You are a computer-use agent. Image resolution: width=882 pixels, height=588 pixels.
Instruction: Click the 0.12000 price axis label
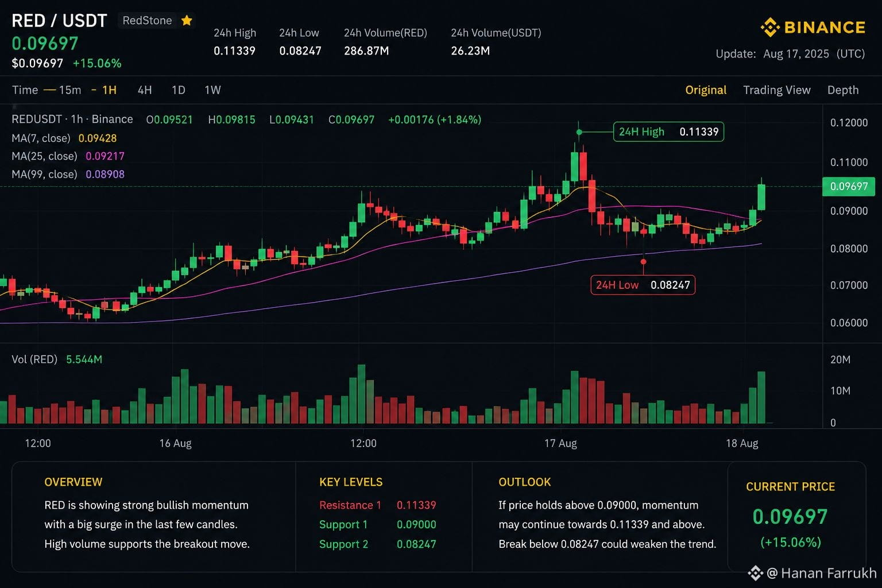pyautogui.click(x=849, y=123)
